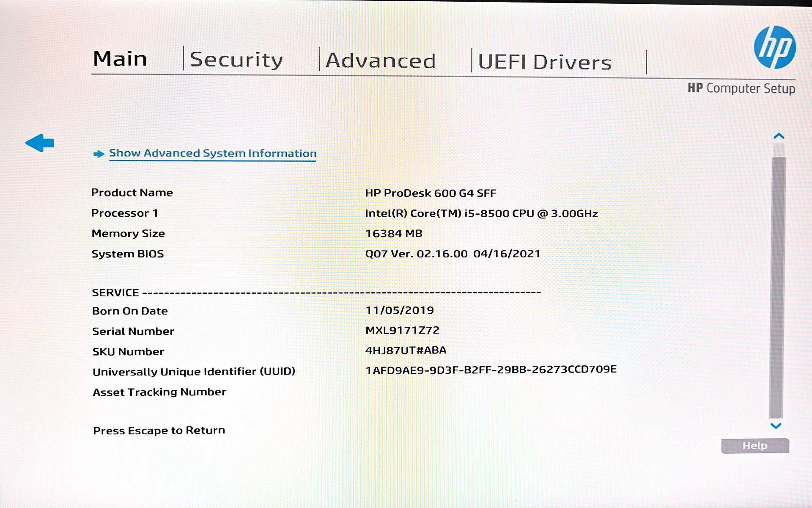812x508 pixels.
Task: Select the Asset Tracking Number label
Action: coord(159,392)
